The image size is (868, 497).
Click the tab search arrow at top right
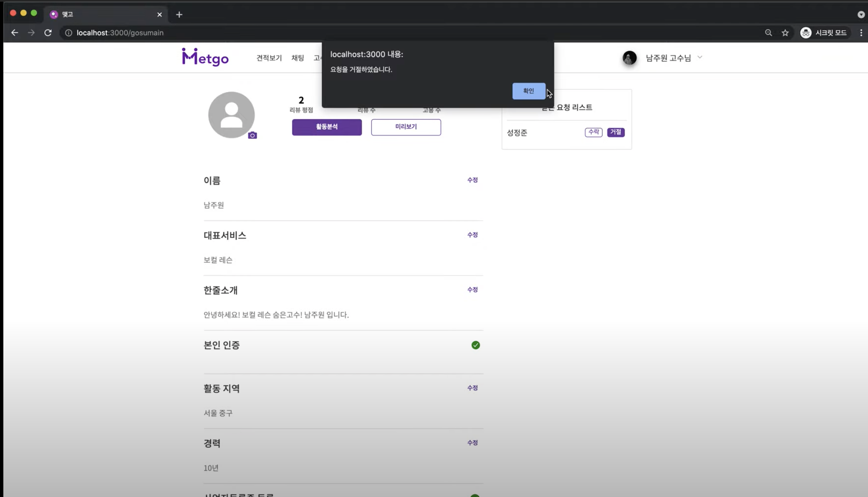pyautogui.click(x=861, y=15)
